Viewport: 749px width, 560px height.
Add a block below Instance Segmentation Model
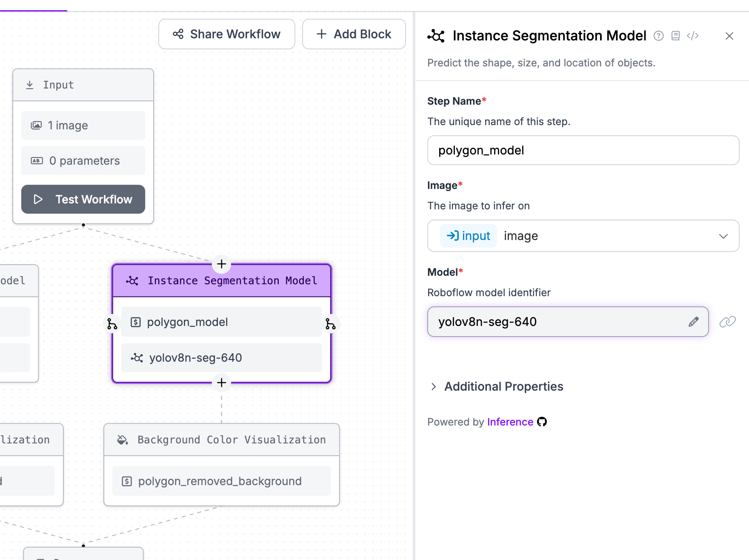[x=221, y=383]
